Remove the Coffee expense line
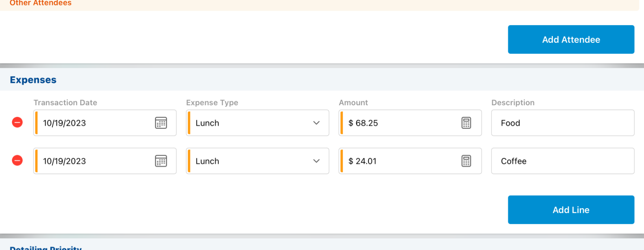This screenshot has width=644, height=250. click(x=17, y=161)
